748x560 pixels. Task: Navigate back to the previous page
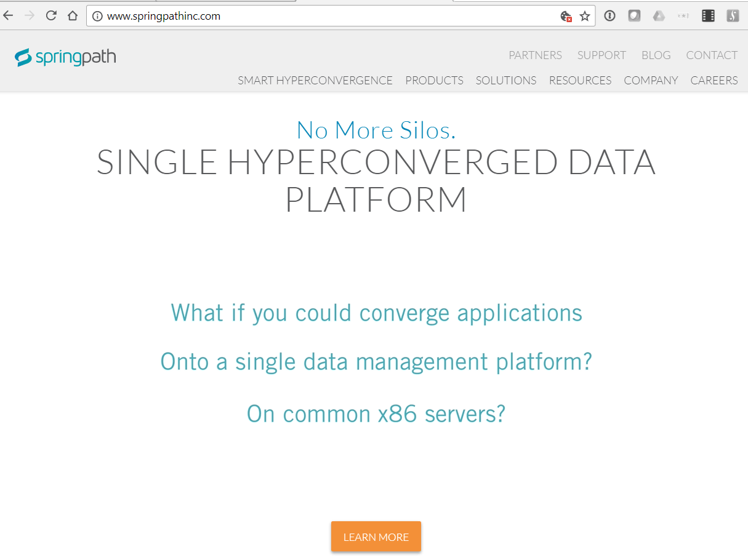click(9, 15)
